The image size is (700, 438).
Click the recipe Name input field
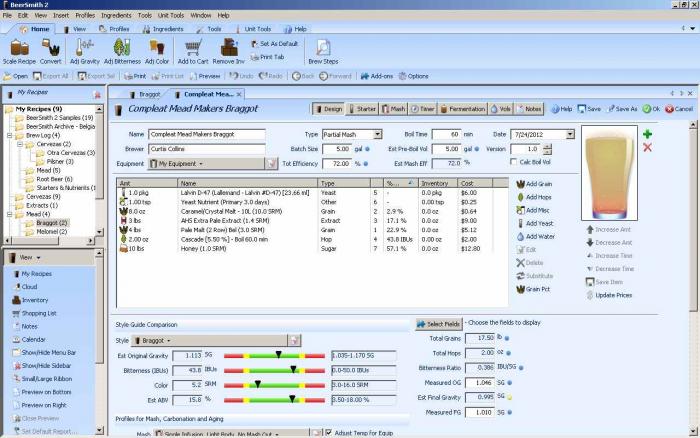207,134
